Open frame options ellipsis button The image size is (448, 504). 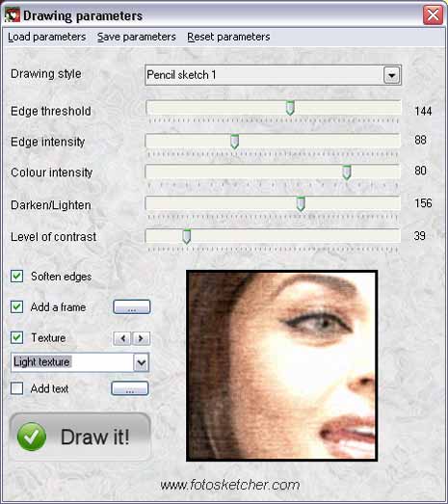[132, 307]
